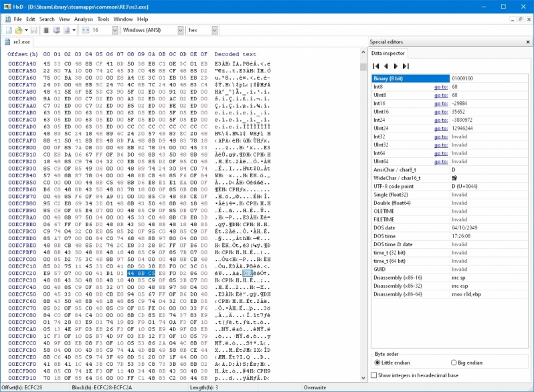The width and height of the screenshot is (534, 392).
Task: Click the Open file folder icon
Action: (x=19, y=30)
